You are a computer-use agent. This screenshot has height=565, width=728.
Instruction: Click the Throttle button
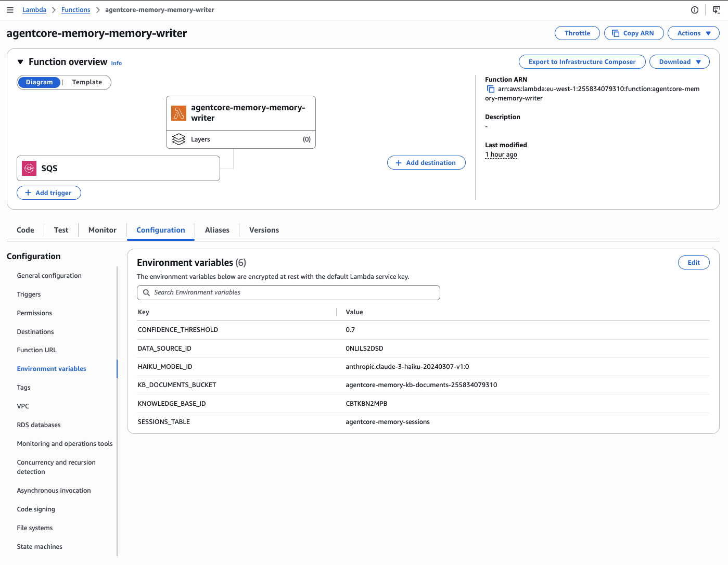pyautogui.click(x=577, y=33)
